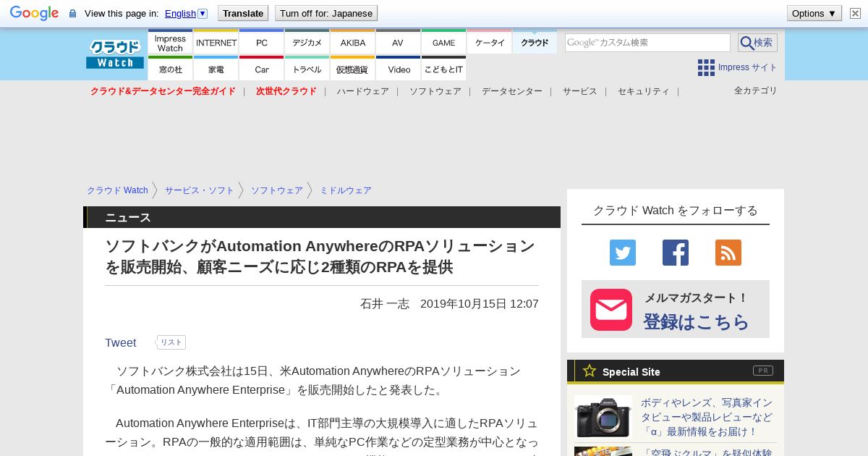Screen dimensions: 868x456
Task: Open the English language dropdown
Action: click(x=186, y=13)
